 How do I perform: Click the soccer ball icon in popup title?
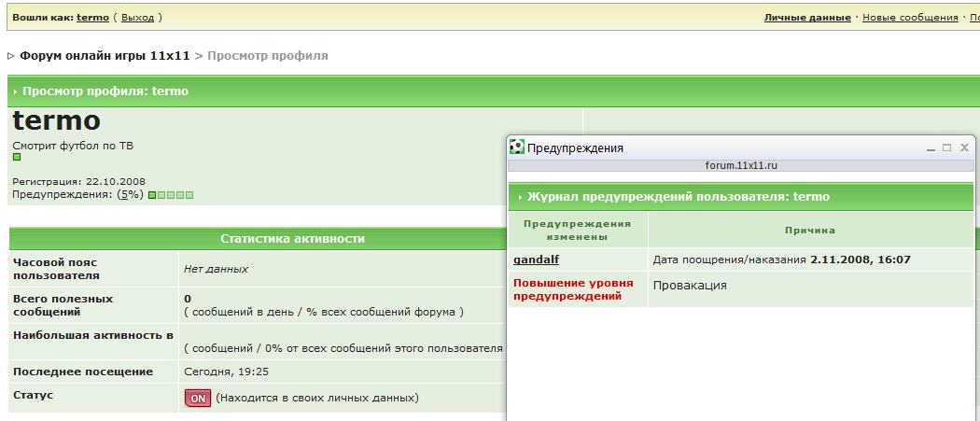click(x=516, y=147)
